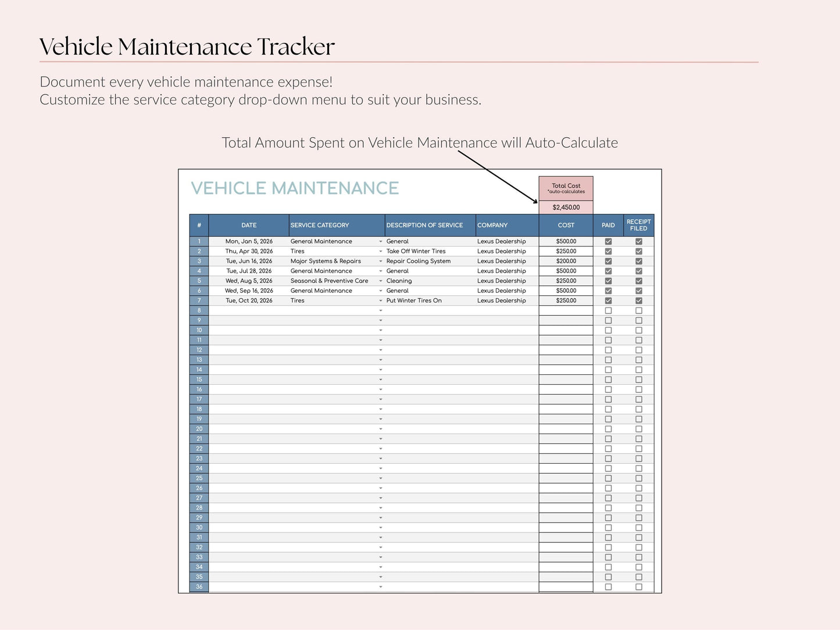The image size is (840, 630).
Task: Toggle Paid checkbox in row 4
Action: (x=608, y=271)
